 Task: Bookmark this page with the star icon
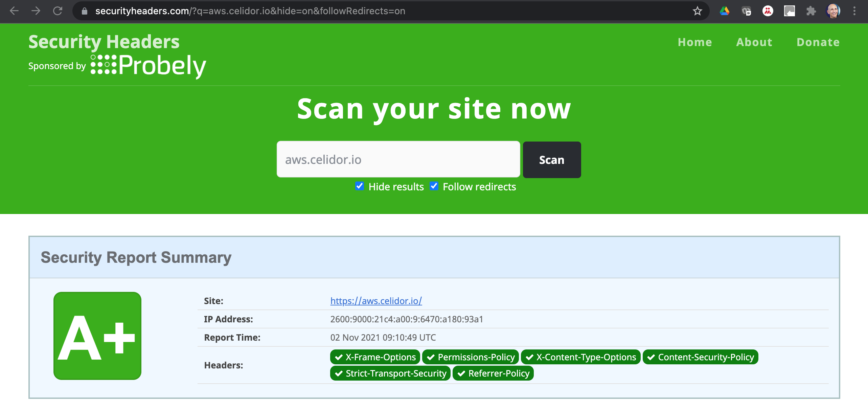(x=697, y=11)
